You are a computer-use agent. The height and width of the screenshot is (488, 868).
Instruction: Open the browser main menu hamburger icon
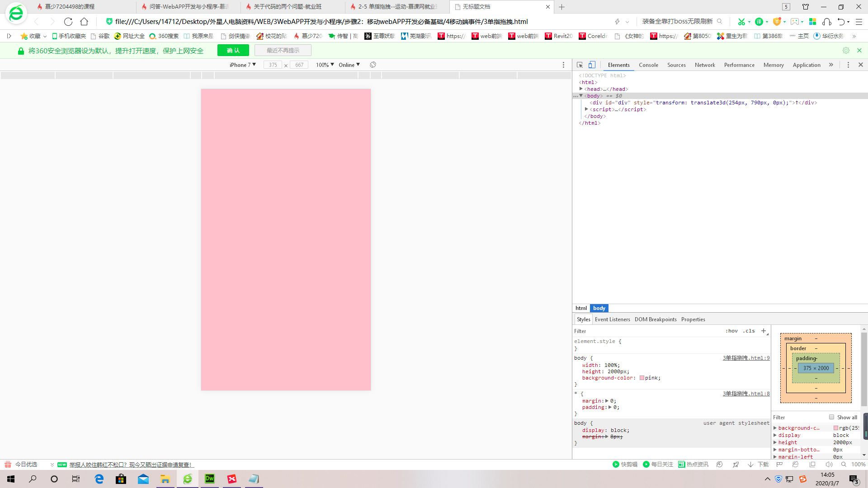859,22
